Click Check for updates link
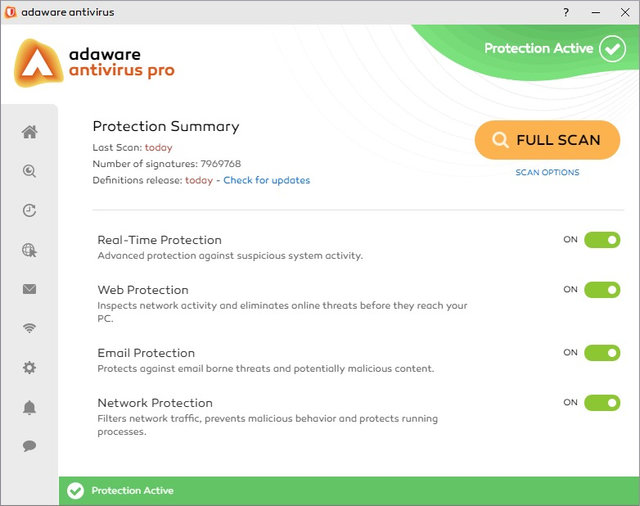 tap(266, 181)
